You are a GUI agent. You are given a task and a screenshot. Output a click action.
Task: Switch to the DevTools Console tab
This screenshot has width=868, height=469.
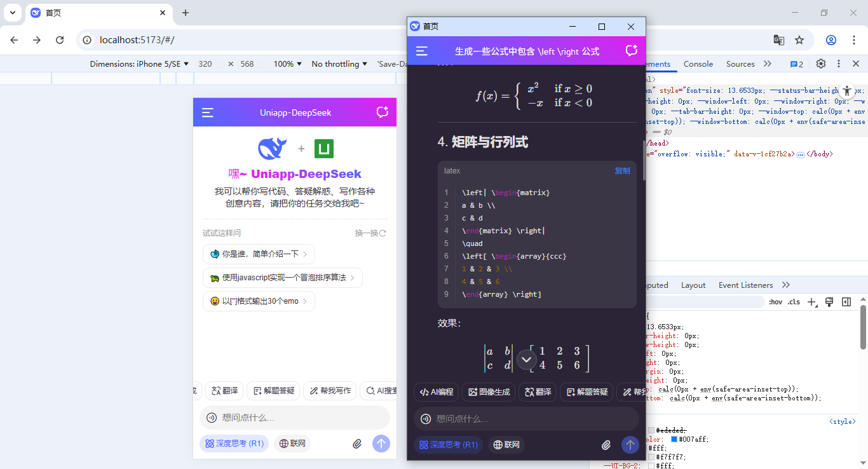pyautogui.click(x=698, y=64)
